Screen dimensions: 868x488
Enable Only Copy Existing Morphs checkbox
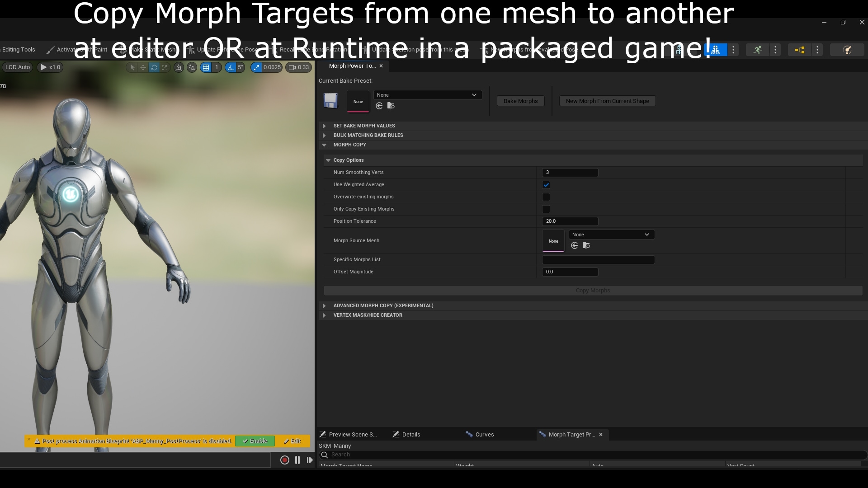[546, 209]
